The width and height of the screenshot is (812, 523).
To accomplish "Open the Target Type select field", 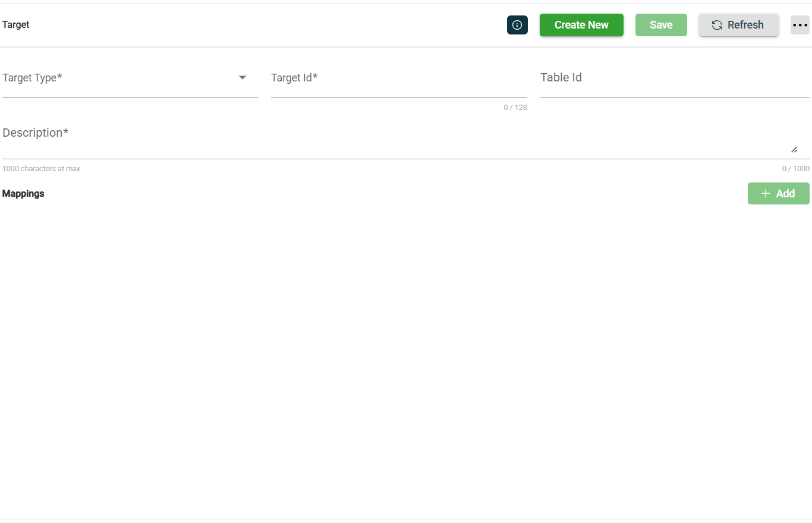I will (x=119, y=83).
